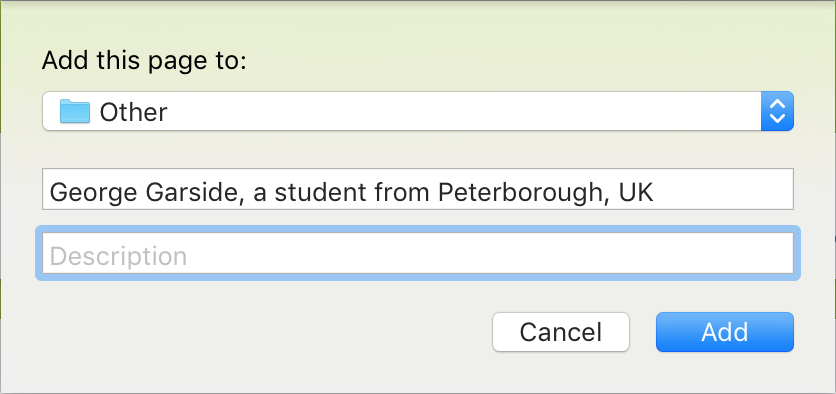Expand the "Other" bookmark folder pop-up menu

coord(418,111)
